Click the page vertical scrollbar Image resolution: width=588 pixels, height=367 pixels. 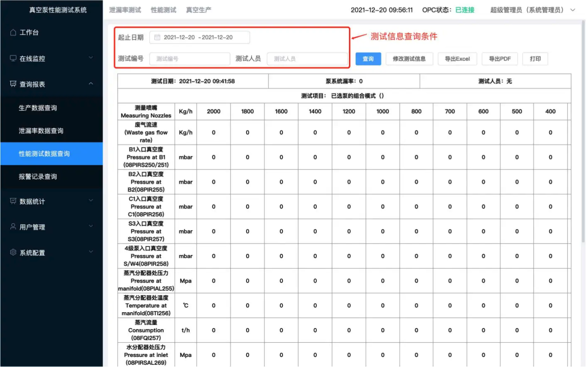(x=583, y=132)
